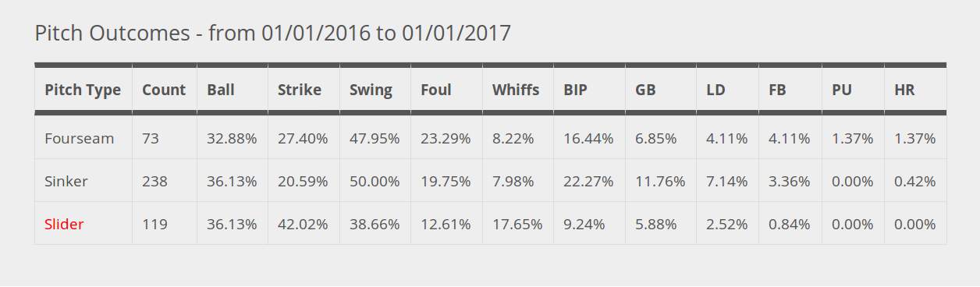Sort by the Count column header
980x287 pixels.
[x=164, y=90]
